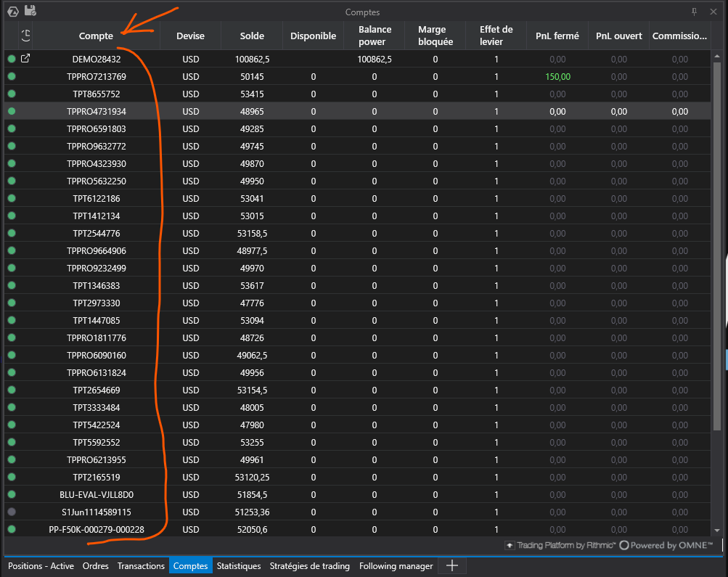Sort by Disponible column header
Screen dimensions: 728x577
click(x=314, y=36)
